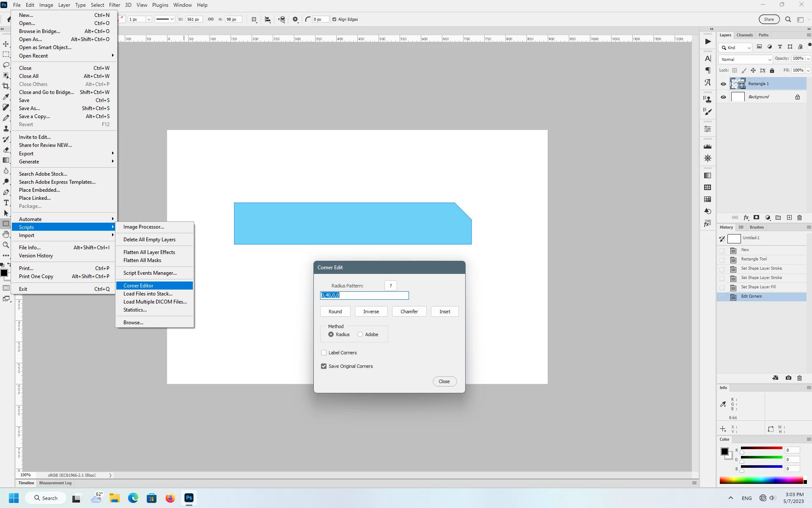The height and width of the screenshot is (508, 812).
Task: Open path operations icon in options bar
Action: pyautogui.click(x=254, y=19)
